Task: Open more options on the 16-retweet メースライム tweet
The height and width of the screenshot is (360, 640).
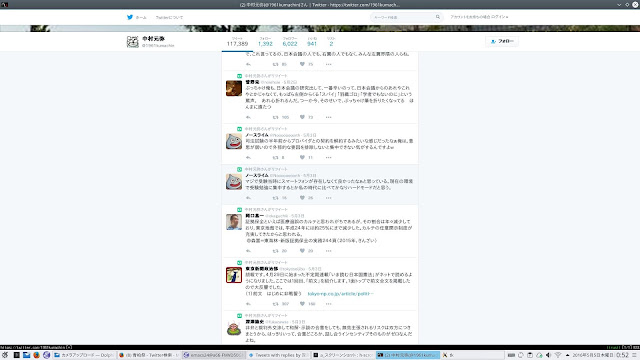Action: click(329, 198)
